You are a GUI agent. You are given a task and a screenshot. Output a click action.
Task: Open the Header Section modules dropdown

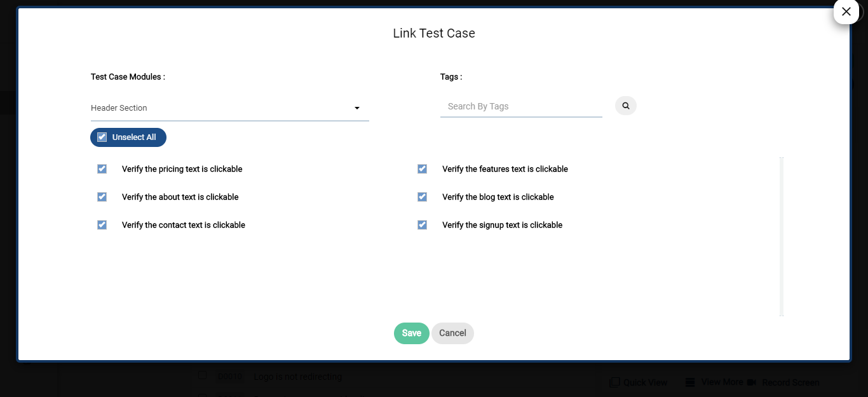(x=229, y=108)
